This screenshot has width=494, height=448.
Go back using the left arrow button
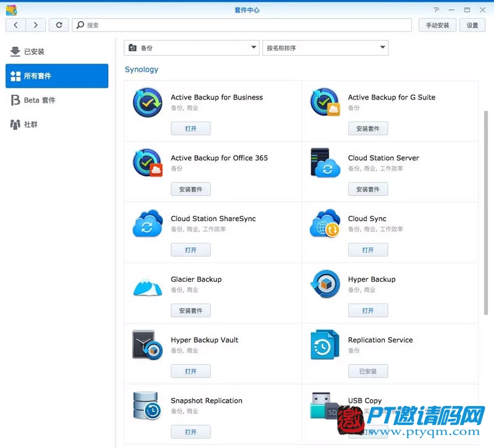pos(16,25)
